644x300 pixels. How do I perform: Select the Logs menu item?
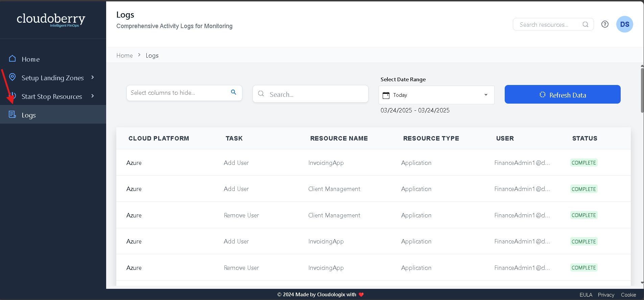pos(53,114)
